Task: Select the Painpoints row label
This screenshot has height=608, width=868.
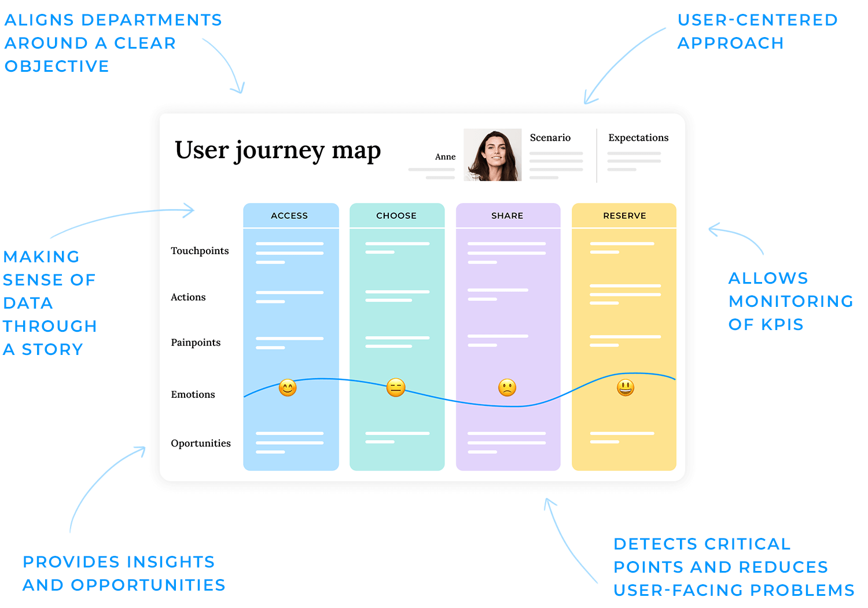Action: pyautogui.click(x=196, y=342)
